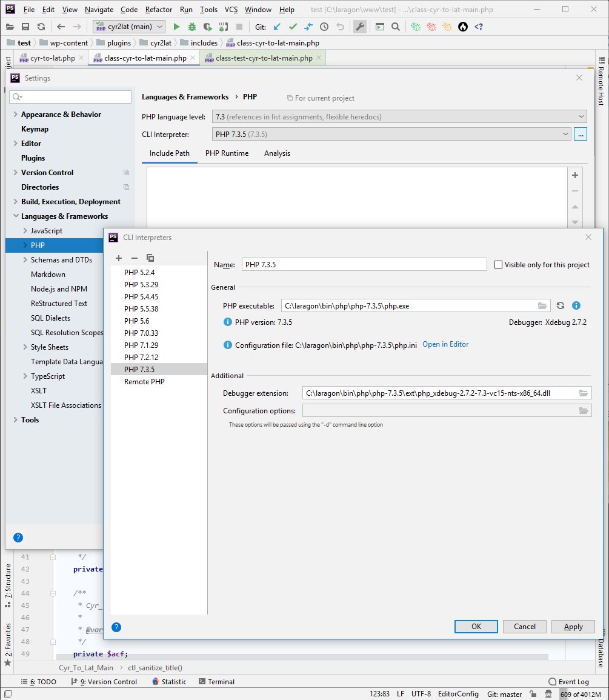Click the interpreter Name input field

click(364, 265)
